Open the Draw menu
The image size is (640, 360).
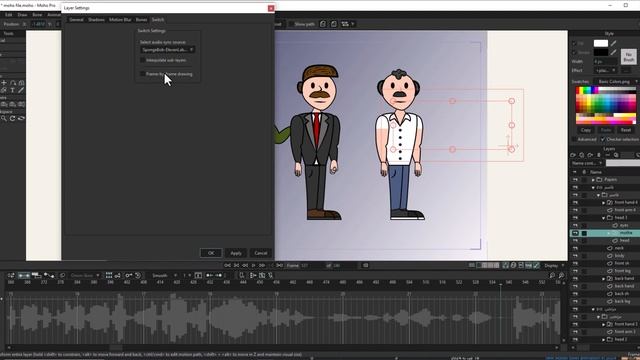click(22, 15)
